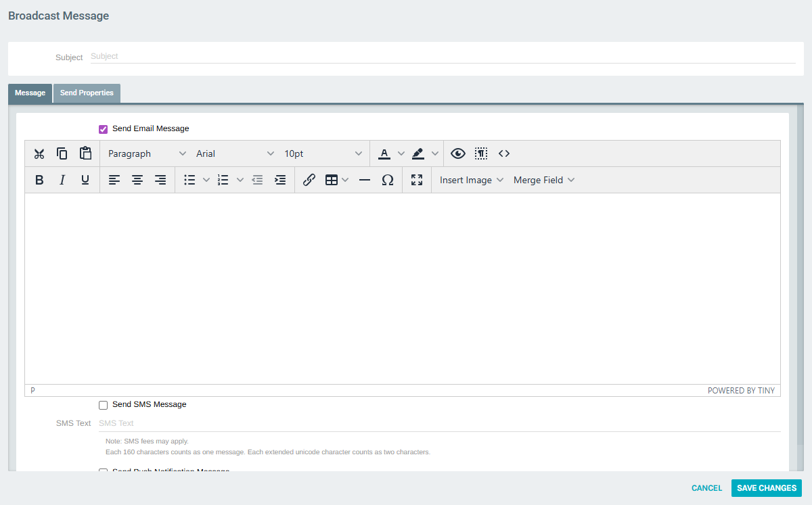Image resolution: width=812 pixels, height=505 pixels.
Task: Toggle the Preview eye icon
Action: [458, 153]
